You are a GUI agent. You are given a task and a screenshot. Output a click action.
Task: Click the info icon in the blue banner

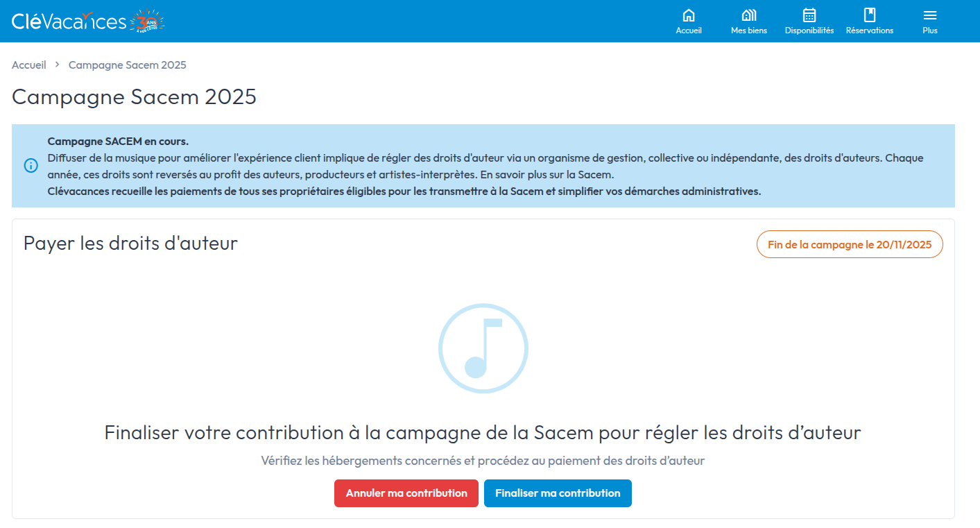point(31,166)
